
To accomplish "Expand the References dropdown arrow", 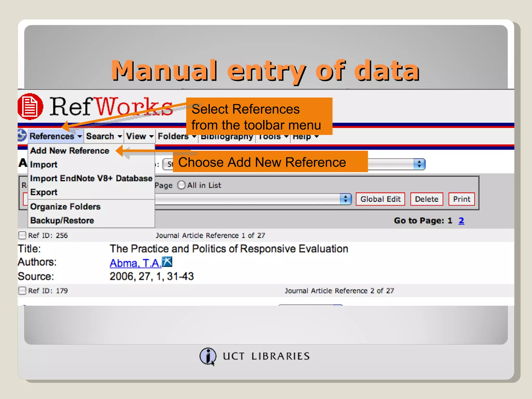I will pos(79,136).
